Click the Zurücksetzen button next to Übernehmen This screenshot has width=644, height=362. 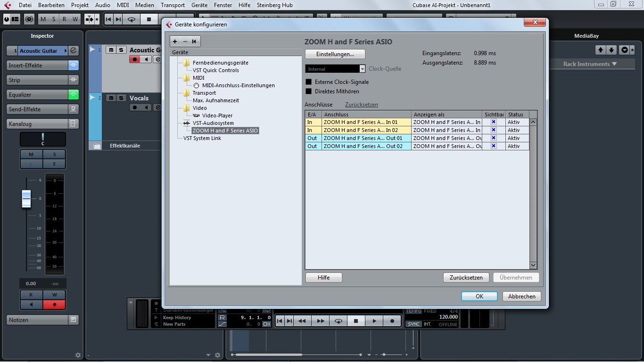(466, 278)
